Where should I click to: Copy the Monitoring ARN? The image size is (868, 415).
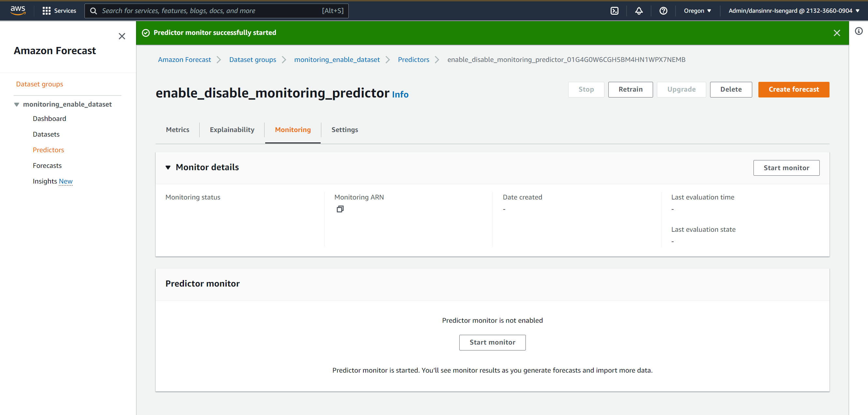coord(340,209)
